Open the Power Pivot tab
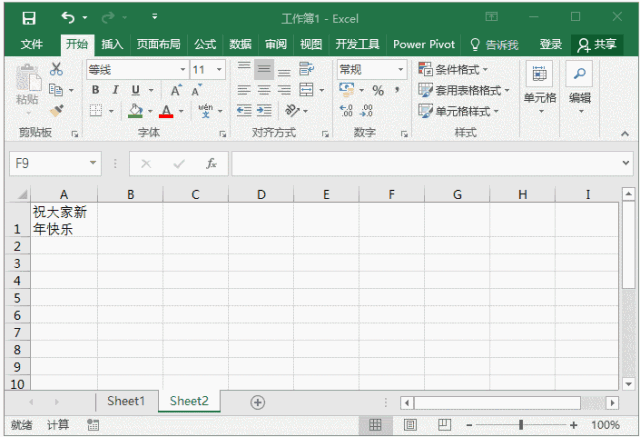Screen dimensions: 640x437 click(424, 44)
